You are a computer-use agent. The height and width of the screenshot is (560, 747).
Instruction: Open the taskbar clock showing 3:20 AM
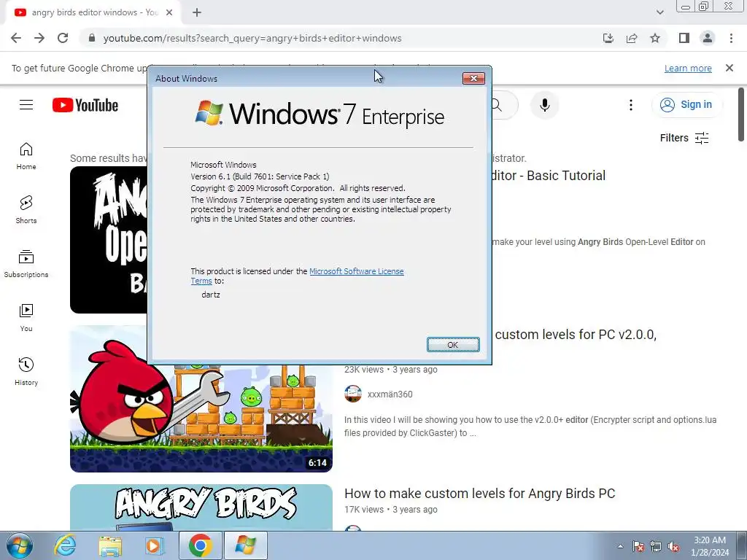pos(709,546)
